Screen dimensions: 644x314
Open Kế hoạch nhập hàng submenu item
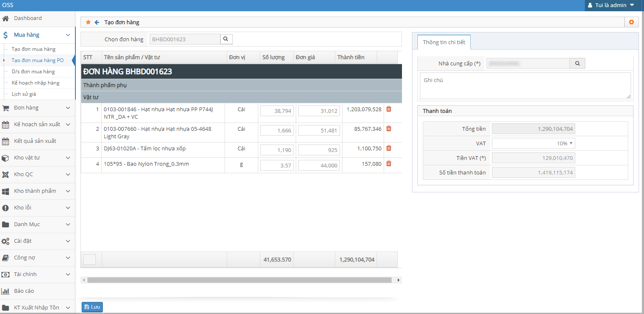[35, 83]
